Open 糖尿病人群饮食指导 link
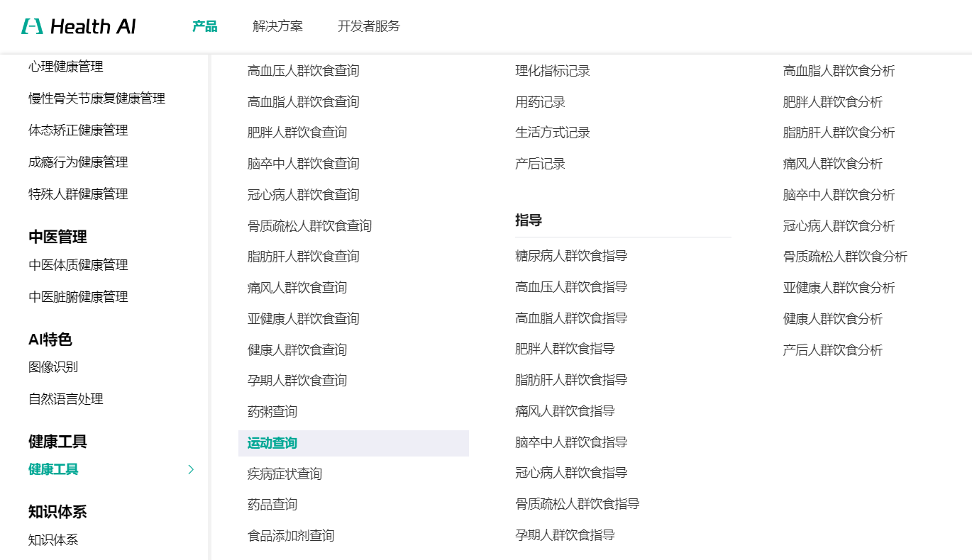 (x=571, y=256)
